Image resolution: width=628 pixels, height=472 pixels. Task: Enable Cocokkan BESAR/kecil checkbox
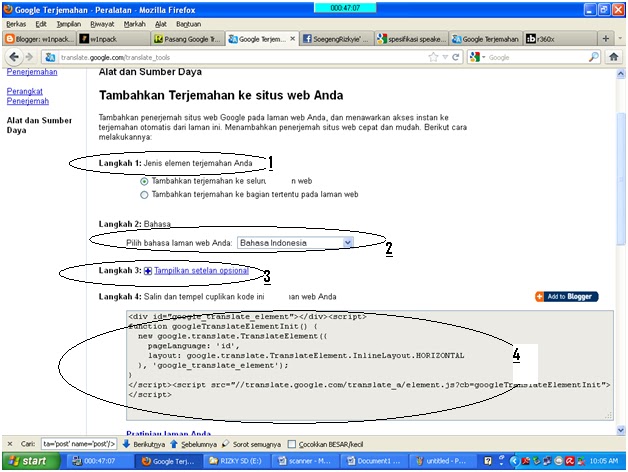pyautogui.click(x=292, y=444)
